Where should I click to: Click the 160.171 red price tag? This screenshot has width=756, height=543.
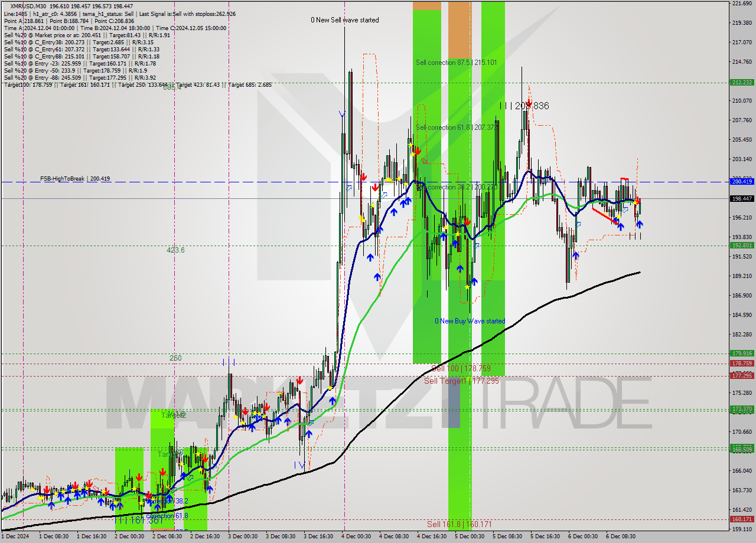[x=742, y=519]
